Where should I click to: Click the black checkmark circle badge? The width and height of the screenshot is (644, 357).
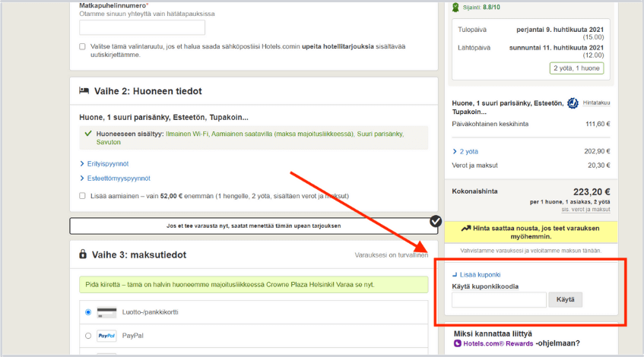435,221
